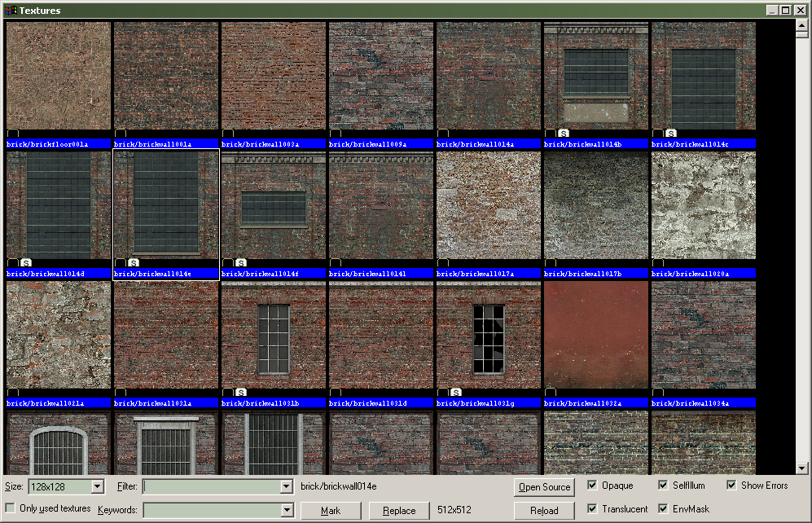Select the brick/brickfloor001a texture thumbnail
This screenshot has width=812, height=523.
pos(58,76)
